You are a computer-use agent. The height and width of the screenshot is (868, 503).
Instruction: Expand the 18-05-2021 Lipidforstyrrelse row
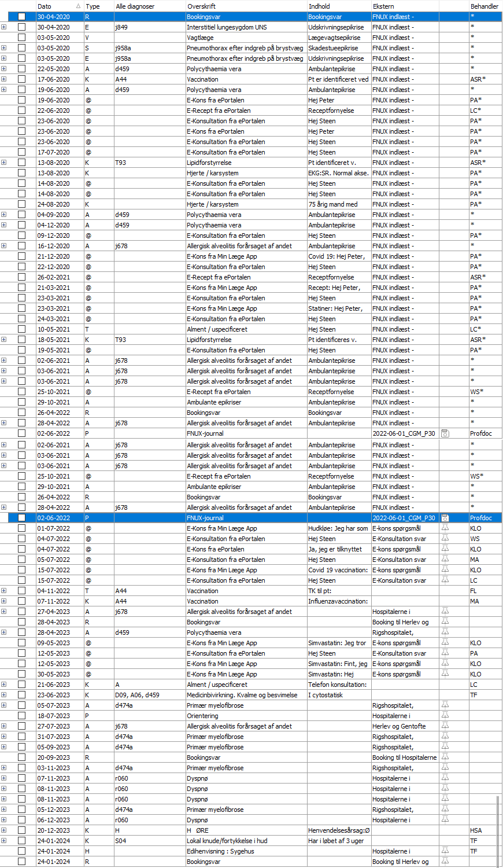(x=4, y=340)
